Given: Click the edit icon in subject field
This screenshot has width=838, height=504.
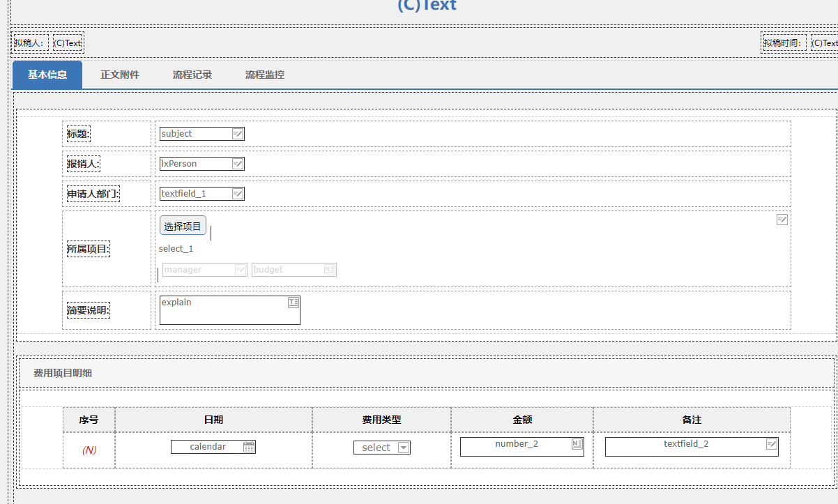Looking at the screenshot, I should click(x=238, y=134).
